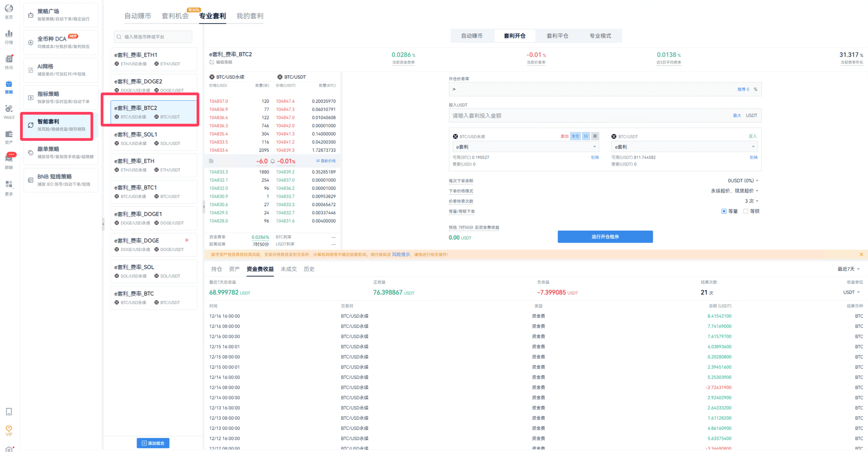Collapse the strategy sidebar panel handle
This screenshot has width=868, height=452.
click(103, 224)
